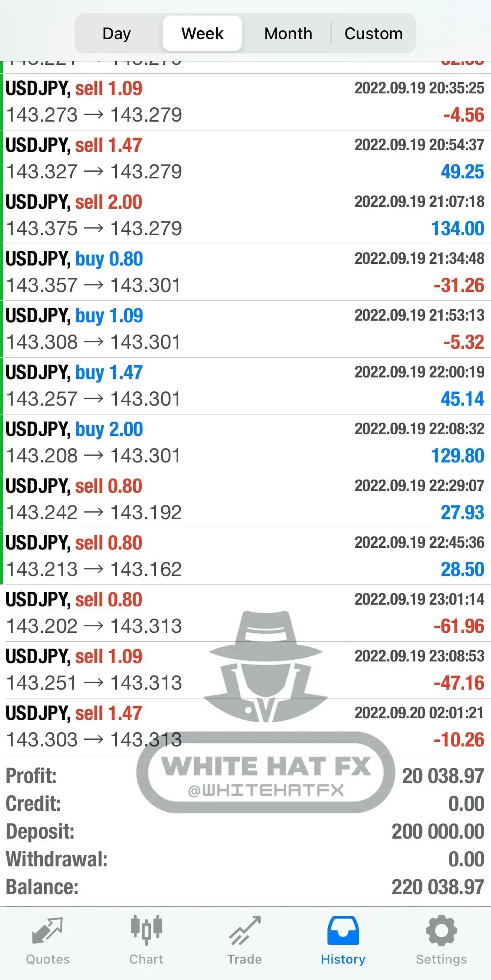The height and width of the screenshot is (980, 491).
Task: Tap the trade dated 2022.09.20 02:01:21
Action: click(245, 727)
